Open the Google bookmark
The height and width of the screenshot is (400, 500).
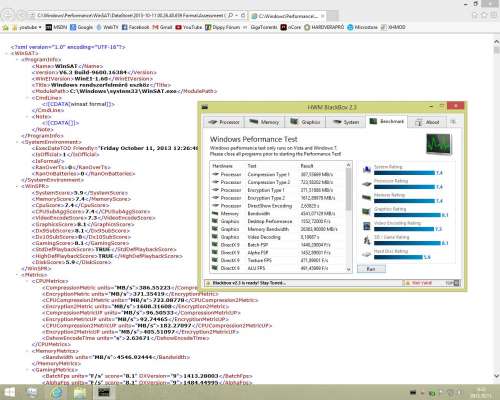tap(81, 27)
